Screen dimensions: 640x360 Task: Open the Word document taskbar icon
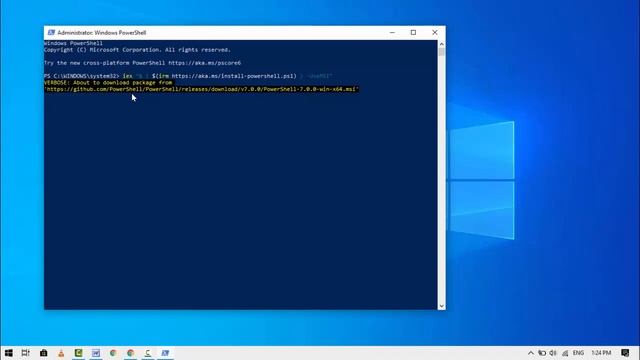click(x=96, y=353)
